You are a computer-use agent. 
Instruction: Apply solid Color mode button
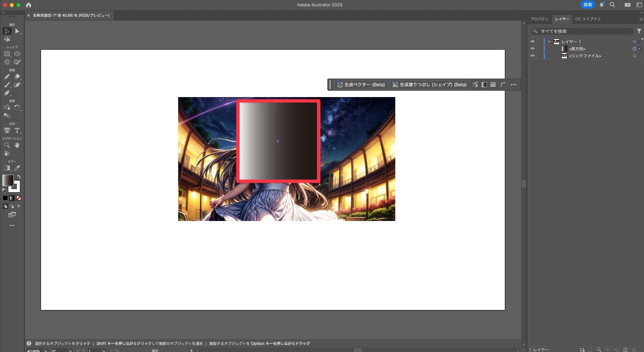pyautogui.click(x=5, y=198)
